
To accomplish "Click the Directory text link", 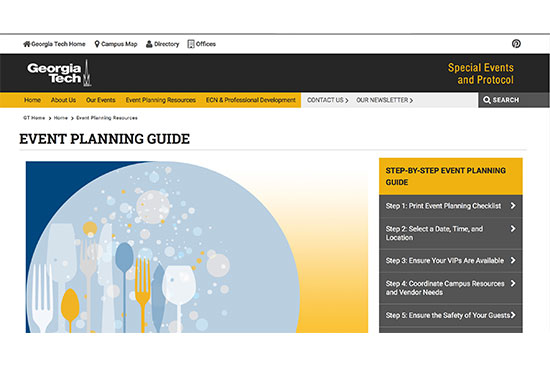I will point(167,44).
